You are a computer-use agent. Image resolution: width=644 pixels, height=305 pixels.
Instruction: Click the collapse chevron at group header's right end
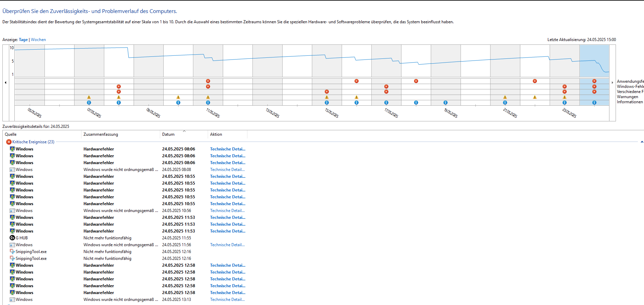(x=642, y=142)
